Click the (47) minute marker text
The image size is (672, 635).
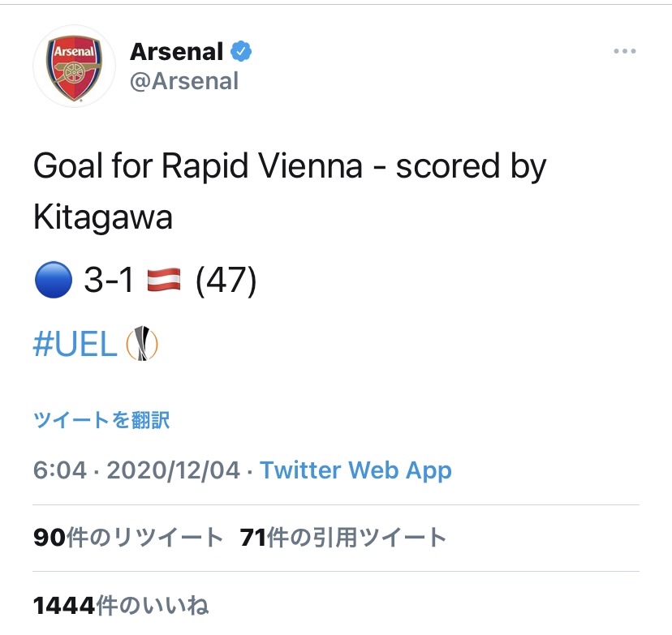pyautogui.click(x=226, y=281)
